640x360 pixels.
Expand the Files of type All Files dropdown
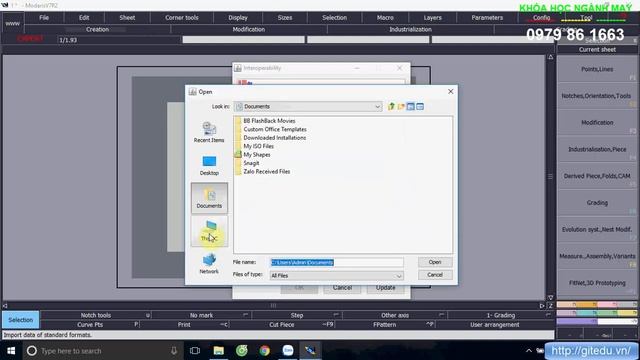click(398, 276)
